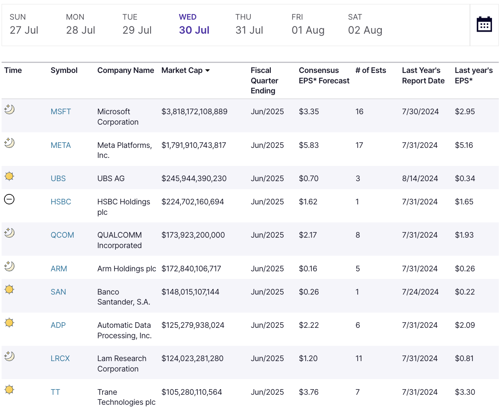Click the Symbol column header
Viewport: 504px width, 420px height.
tap(64, 71)
